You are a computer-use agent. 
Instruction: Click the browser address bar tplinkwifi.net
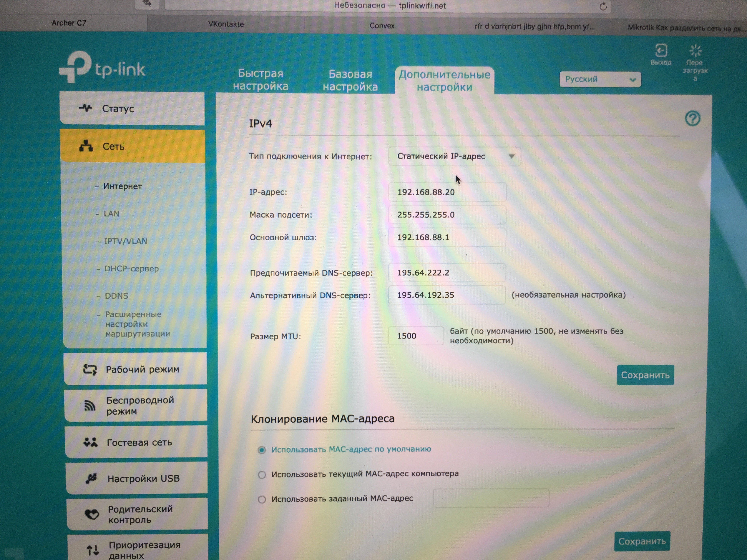pyautogui.click(x=388, y=6)
